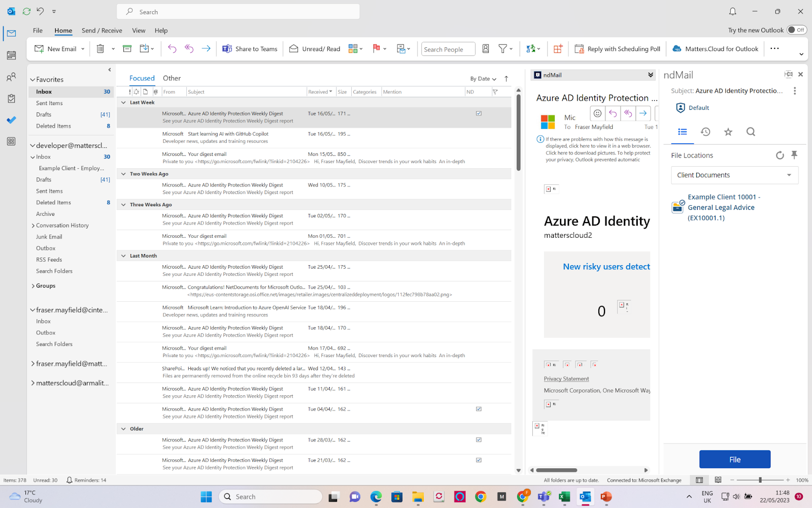Collapse the Two Weeks Ago group

point(123,174)
